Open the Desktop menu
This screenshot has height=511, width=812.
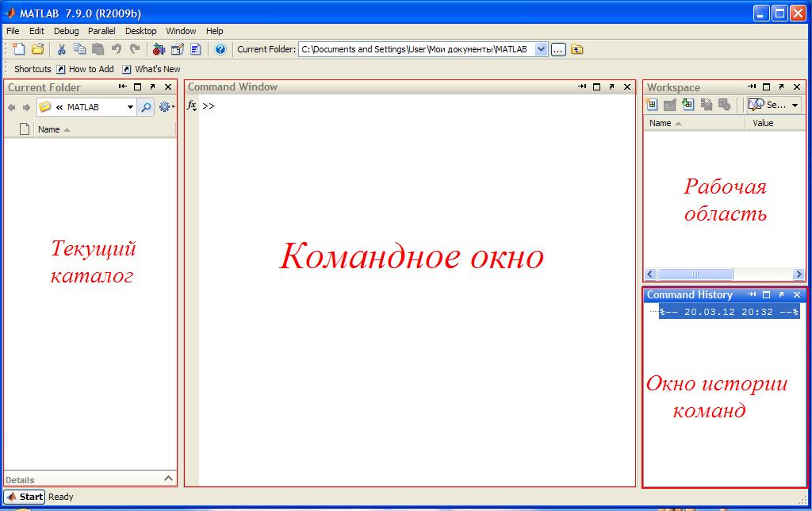tap(141, 31)
